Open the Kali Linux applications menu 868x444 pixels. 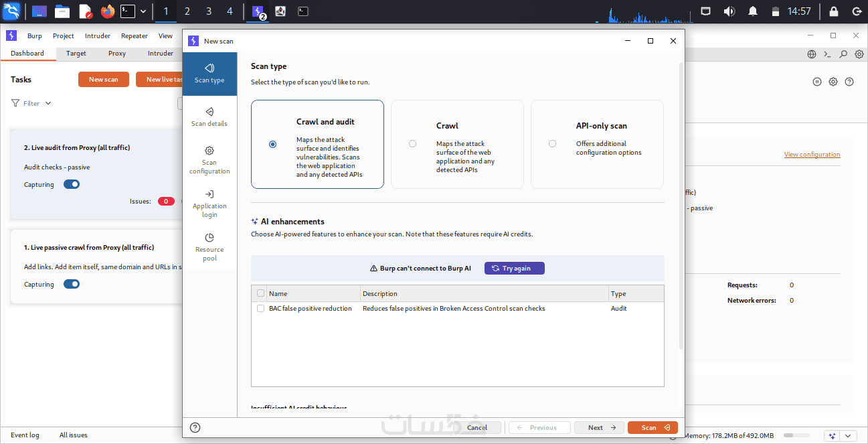point(11,11)
